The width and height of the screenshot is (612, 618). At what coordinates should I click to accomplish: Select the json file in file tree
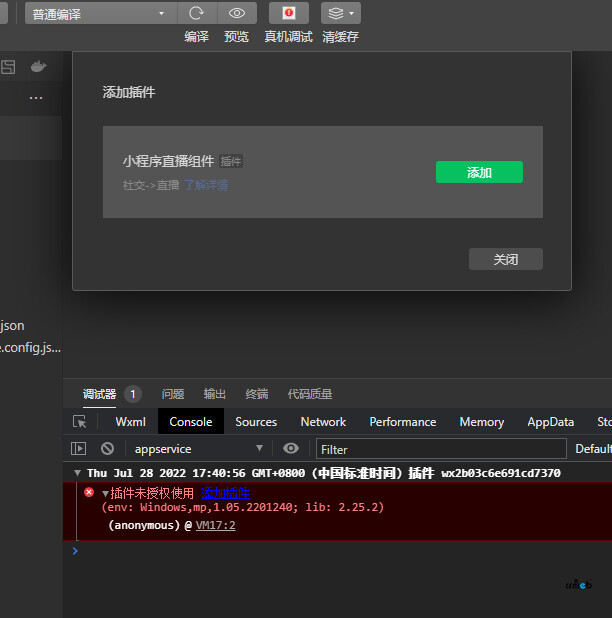tap(12, 326)
